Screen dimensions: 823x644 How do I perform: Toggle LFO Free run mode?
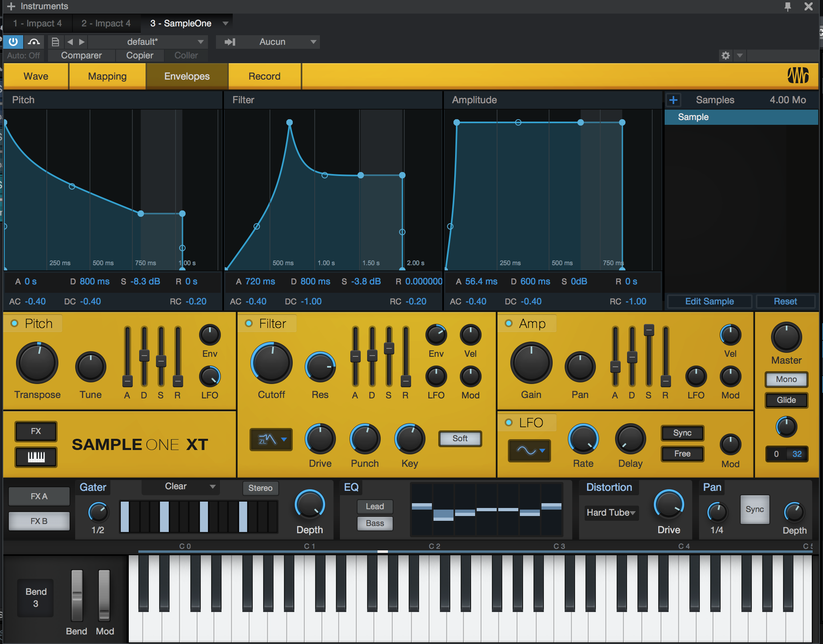coord(682,454)
